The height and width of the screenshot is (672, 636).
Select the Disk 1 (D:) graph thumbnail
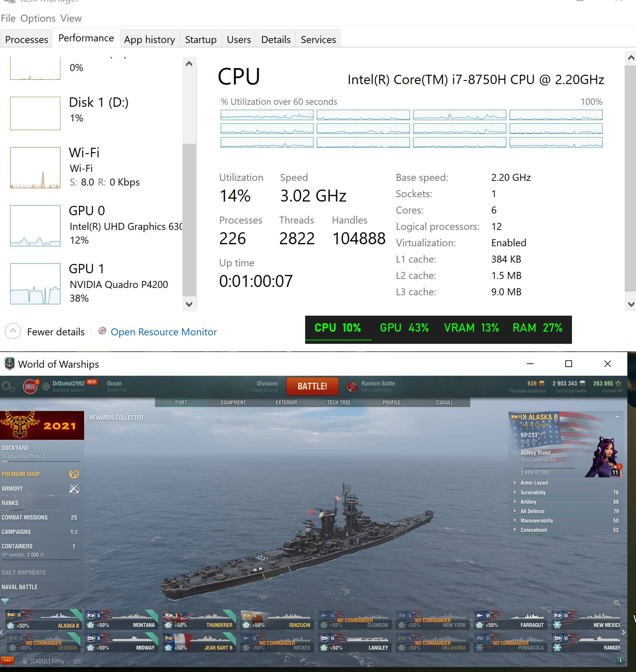click(x=35, y=113)
